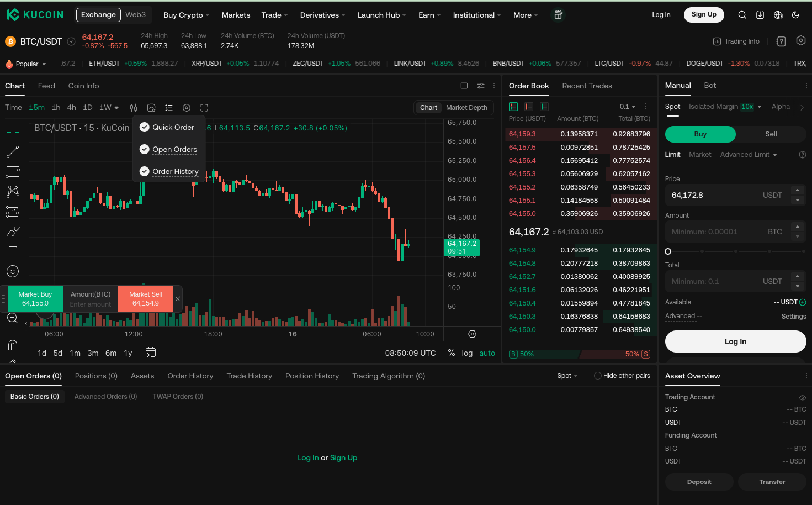Toggle Quick Order checkbox
This screenshot has width=812, height=505.
click(145, 127)
